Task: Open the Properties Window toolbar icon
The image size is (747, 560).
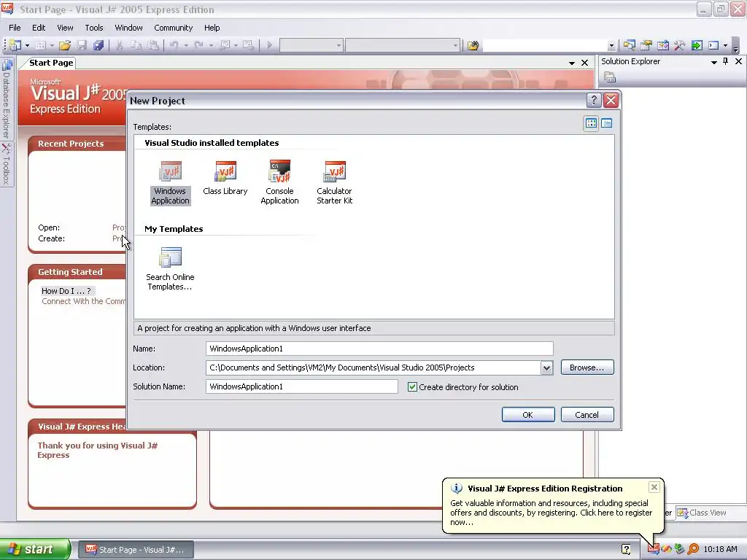Action: point(646,45)
